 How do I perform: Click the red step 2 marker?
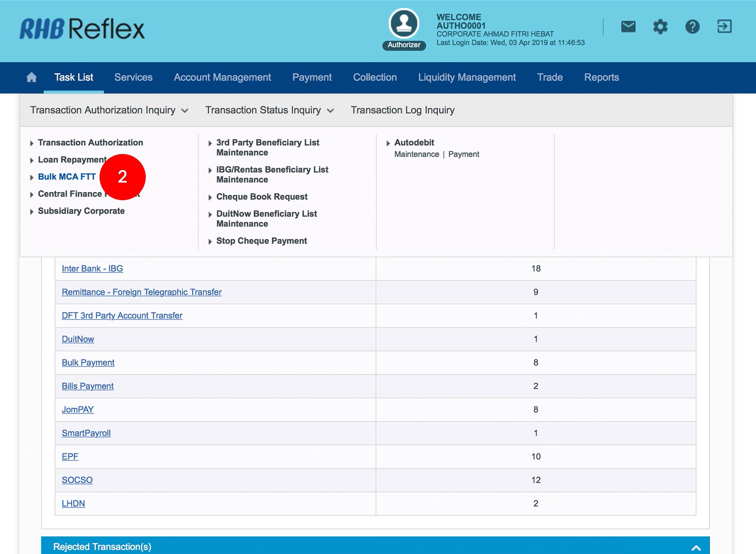click(x=122, y=177)
